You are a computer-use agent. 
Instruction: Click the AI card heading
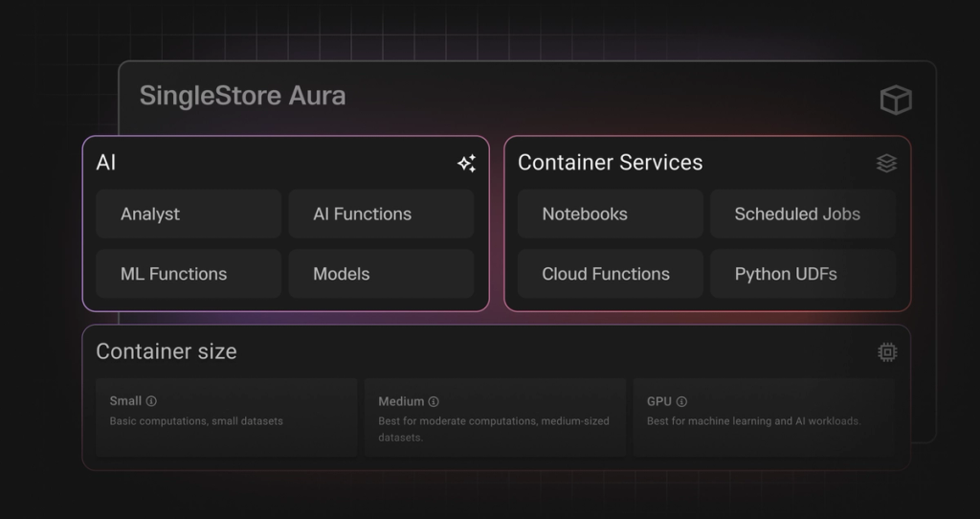click(106, 163)
